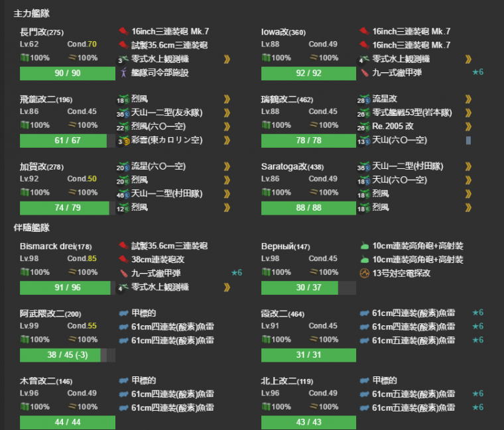Click the Lv.99 label of 阿武隈改二
The width and height of the screenshot is (504, 430).
pos(29,326)
